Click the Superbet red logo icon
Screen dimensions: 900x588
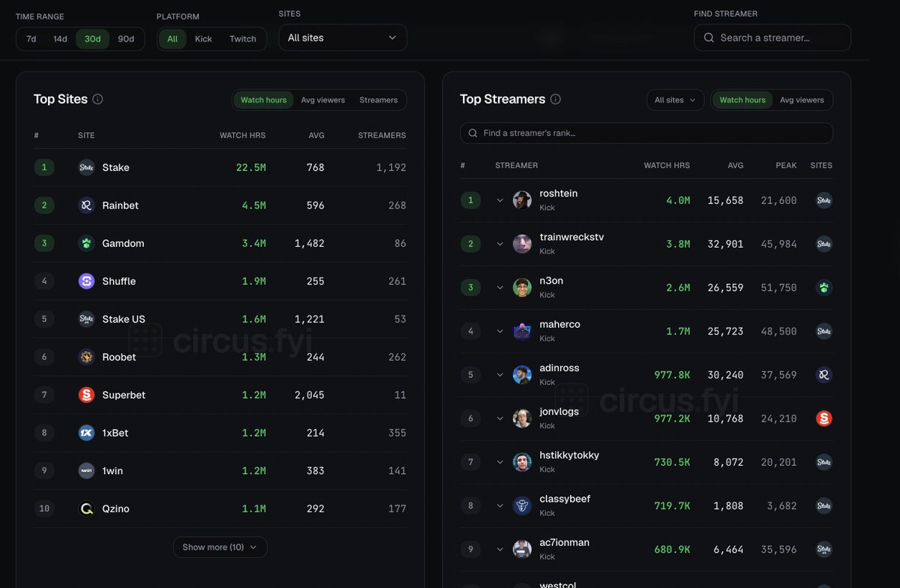(86, 394)
